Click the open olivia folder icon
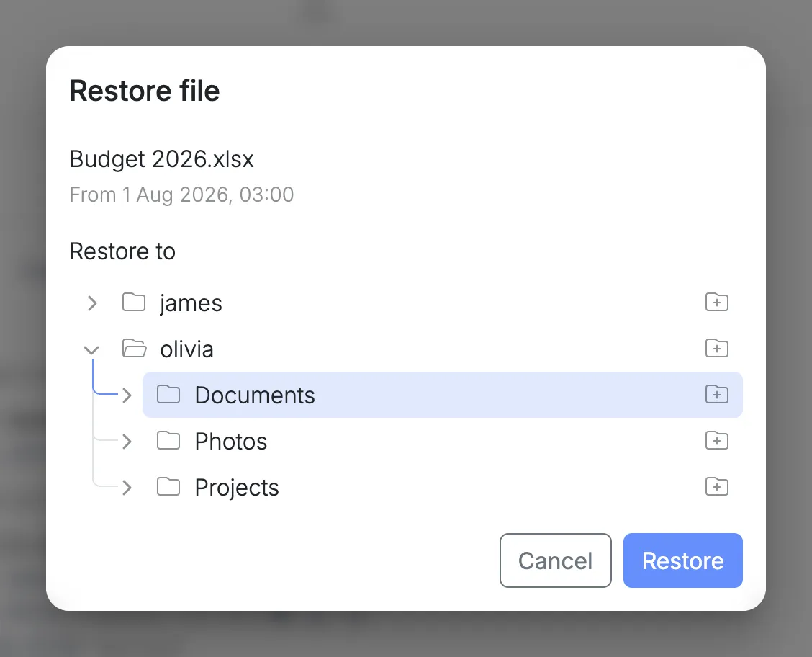Screen dimensions: 812x657 pos(134,348)
